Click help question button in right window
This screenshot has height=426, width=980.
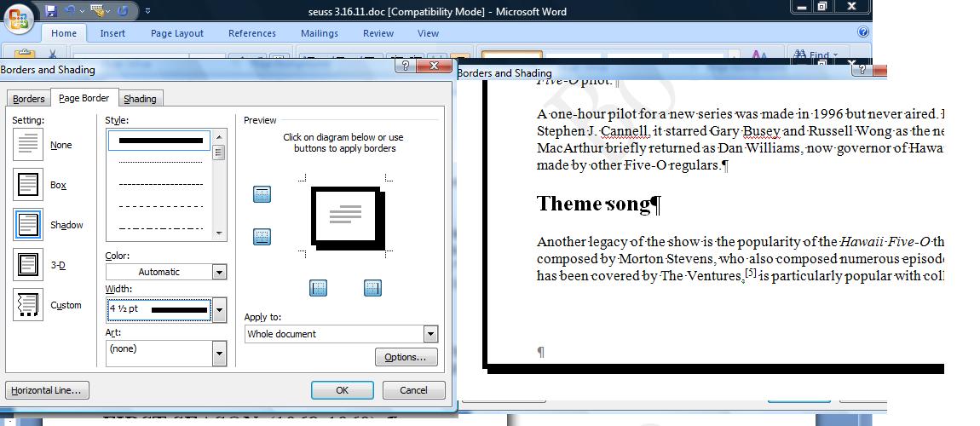(862, 69)
